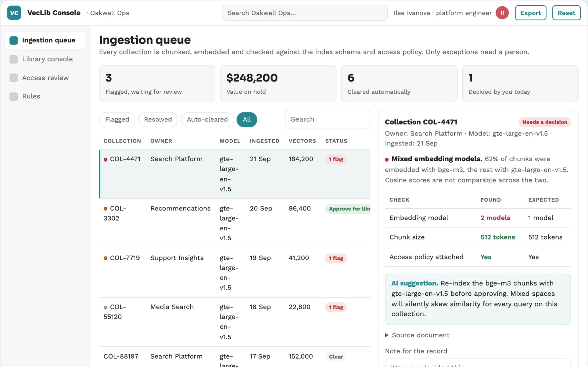Click the Clear status badge for COL-88197
The height and width of the screenshot is (367, 588).
pos(336,357)
